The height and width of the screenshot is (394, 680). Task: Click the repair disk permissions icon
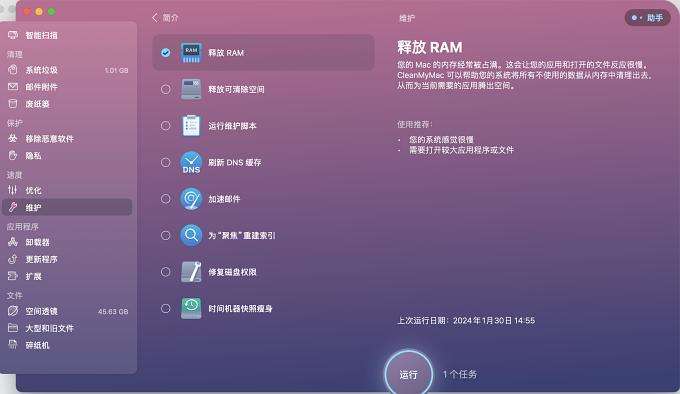coord(191,272)
